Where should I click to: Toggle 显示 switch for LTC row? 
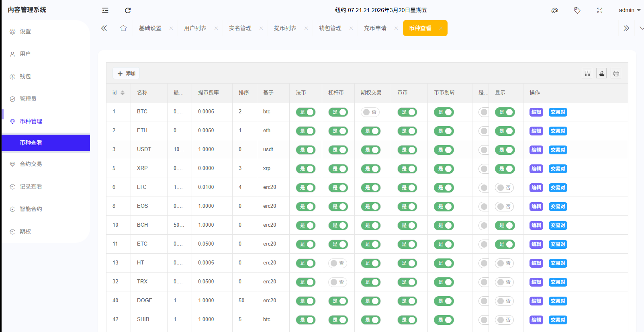coord(504,188)
